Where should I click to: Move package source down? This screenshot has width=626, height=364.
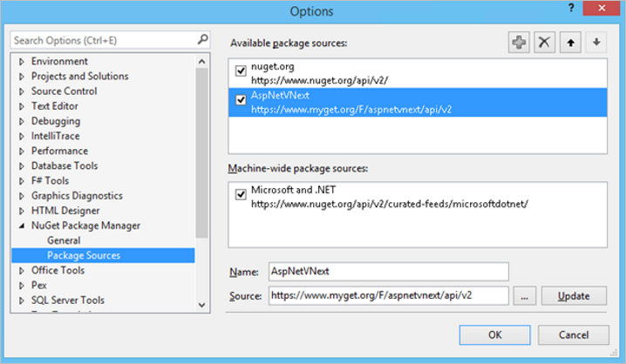pyautogui.click(x=596, y=44)
